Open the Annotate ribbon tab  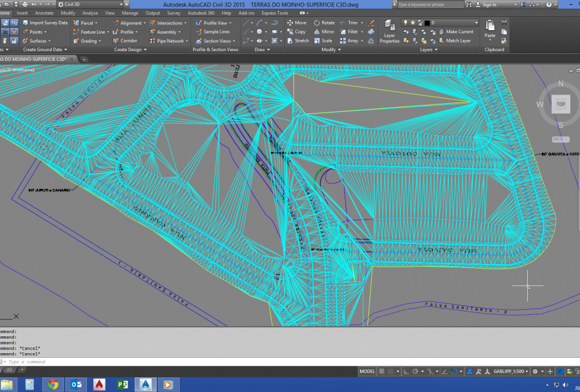click(44, 13)
